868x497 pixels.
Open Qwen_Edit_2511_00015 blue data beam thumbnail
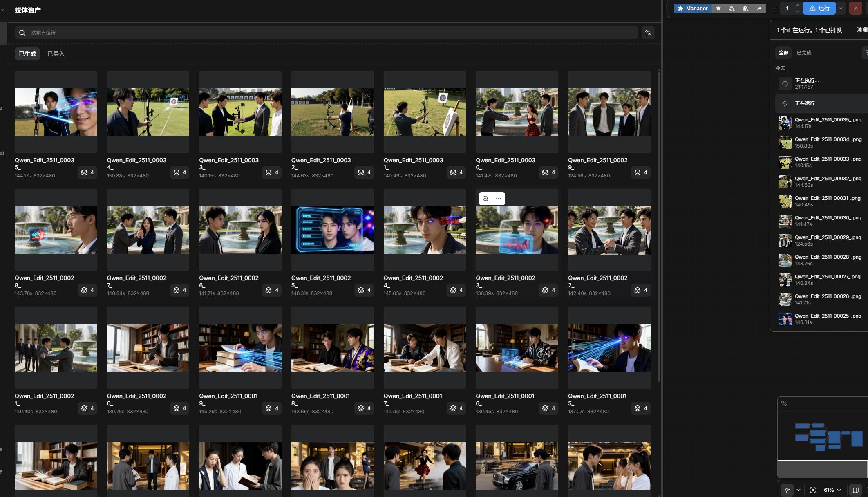[x=609, y=348]
